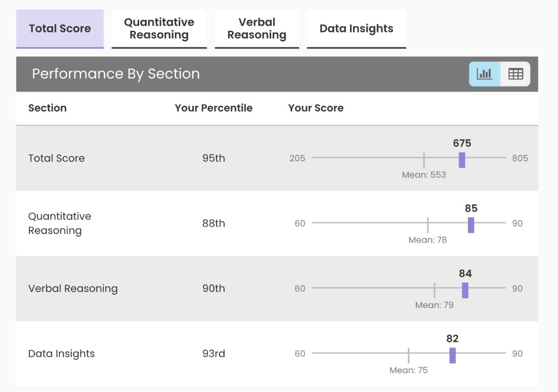Click the Your Percentile column header

click(213, 108)
